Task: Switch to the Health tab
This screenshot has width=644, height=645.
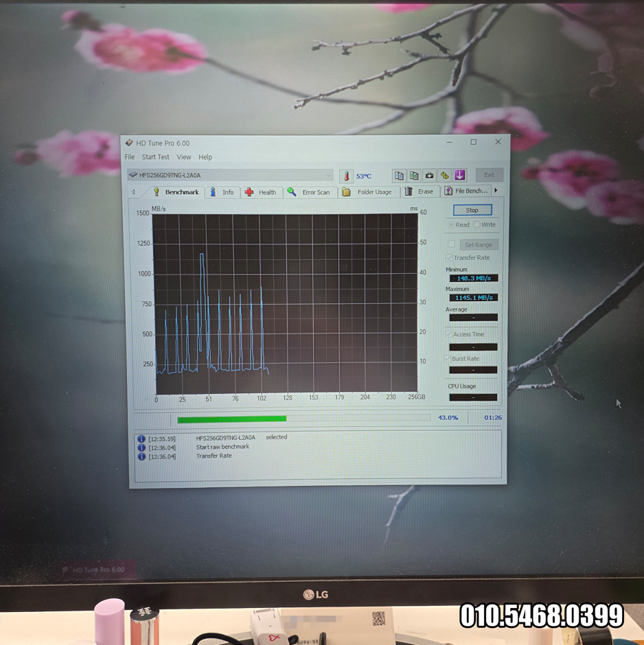Action: [x=261, y=192]
